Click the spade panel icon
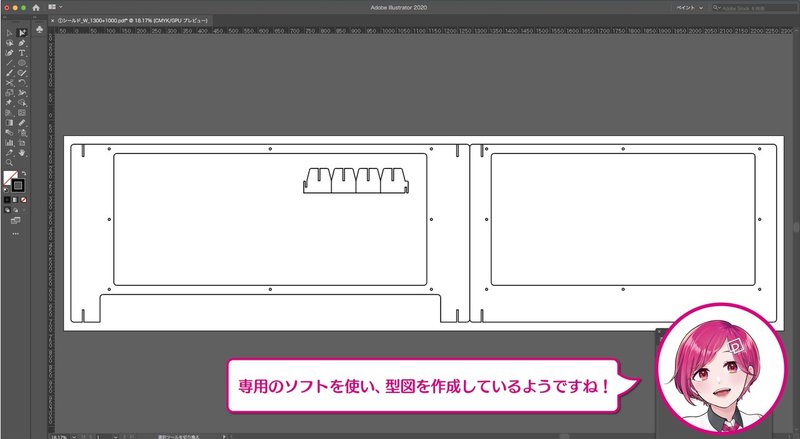 click(x=40, y=31)
